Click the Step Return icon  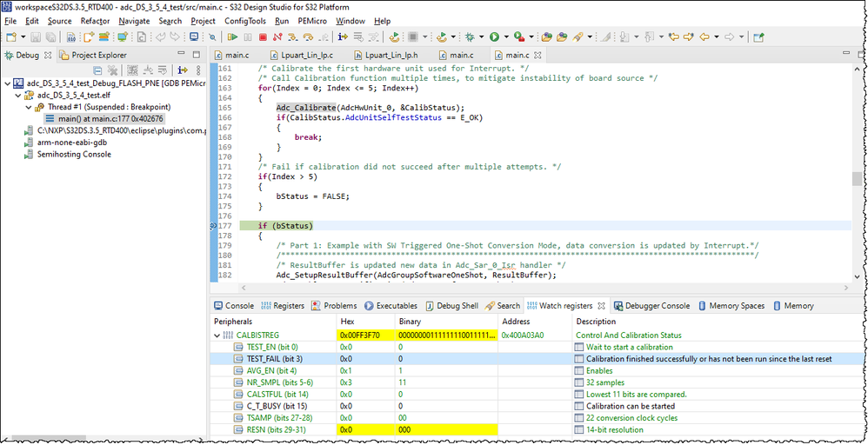click(324, 37)
